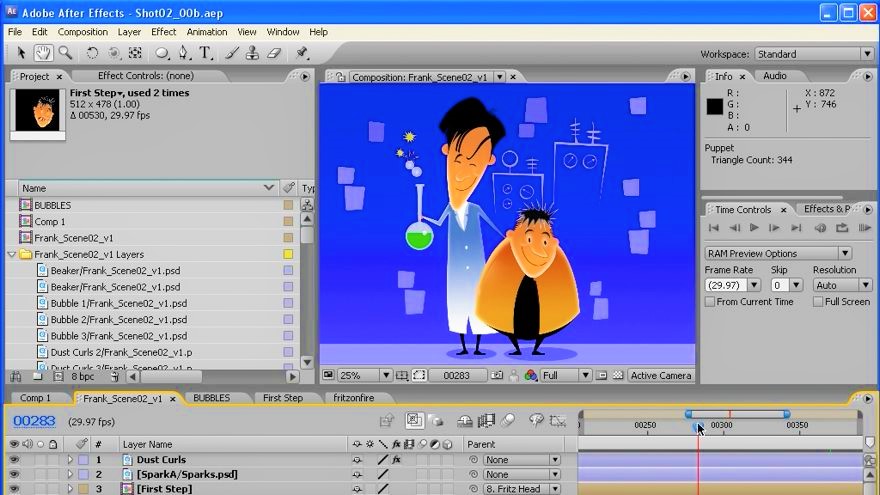Collapse the Frank_Scene02_v1 Layers folder
880x495 pixels.
(12, 254)
